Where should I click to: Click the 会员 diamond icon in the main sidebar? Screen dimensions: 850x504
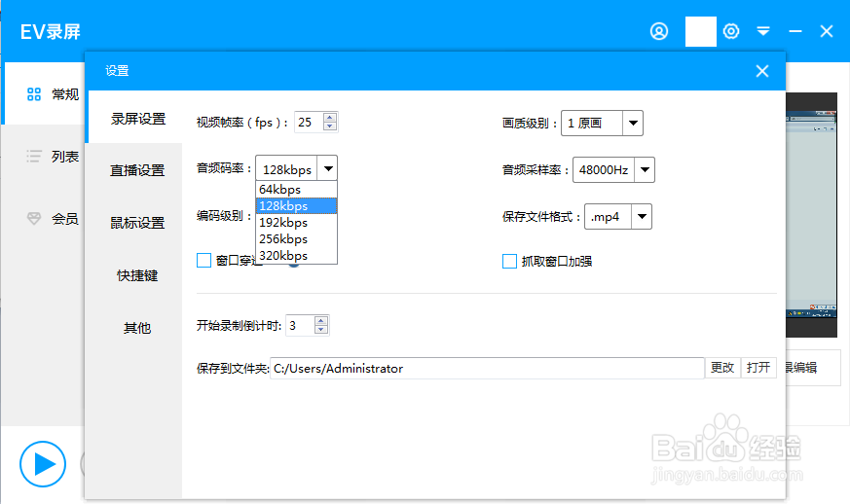pos(34,219)
